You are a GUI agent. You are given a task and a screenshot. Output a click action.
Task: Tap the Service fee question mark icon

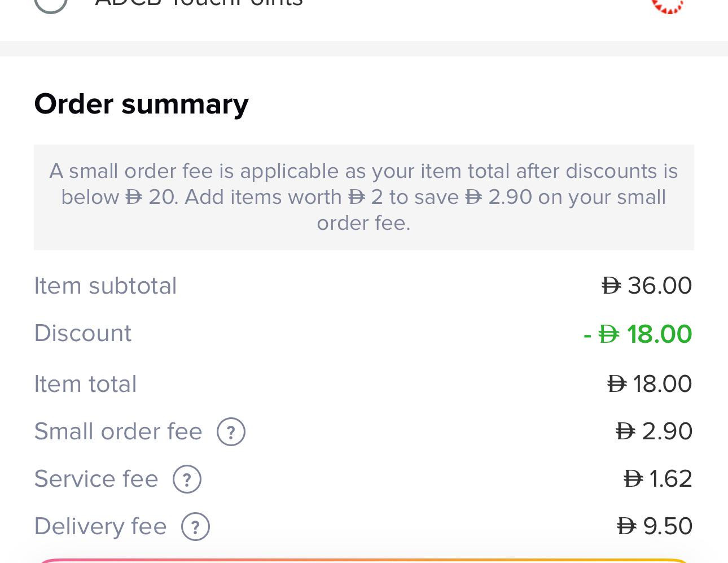pos(187,479)
